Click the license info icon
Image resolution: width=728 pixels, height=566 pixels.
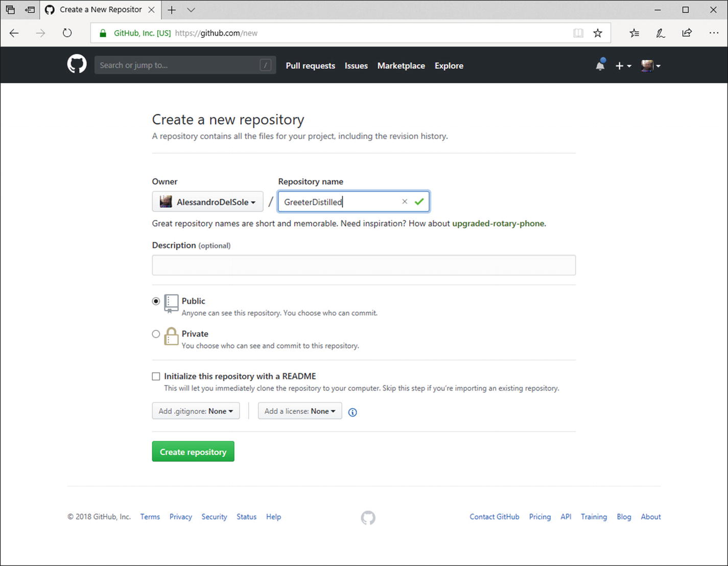[353, 412]
